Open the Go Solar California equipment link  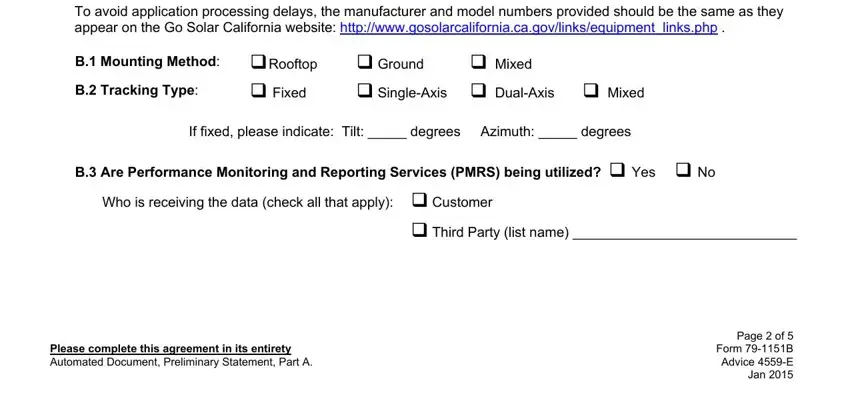click(x=529, y=28)
